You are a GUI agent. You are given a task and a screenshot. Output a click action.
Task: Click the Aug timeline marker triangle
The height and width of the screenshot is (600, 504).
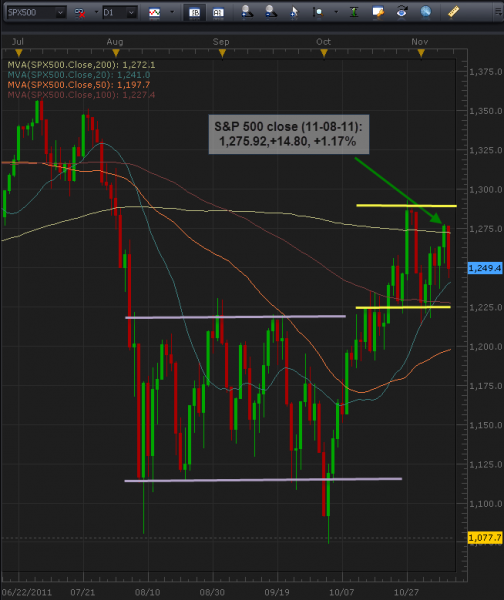(116, 53)
